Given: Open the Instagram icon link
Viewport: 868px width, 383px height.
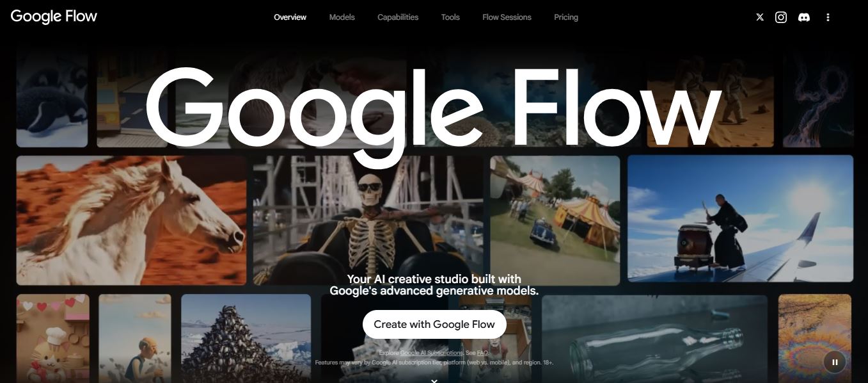Looking at the screenshot, I should [781, 17].
